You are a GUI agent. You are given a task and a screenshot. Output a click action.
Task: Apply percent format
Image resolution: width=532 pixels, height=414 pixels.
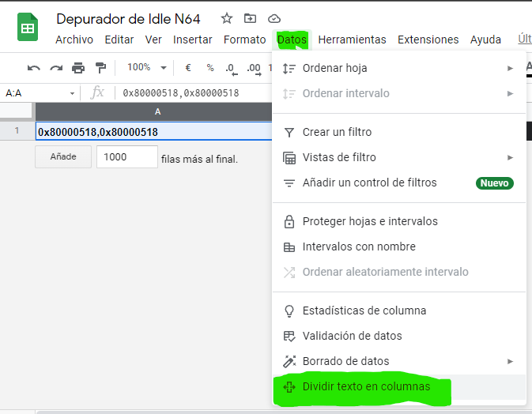pyautogui.click(x=210, y=68)
